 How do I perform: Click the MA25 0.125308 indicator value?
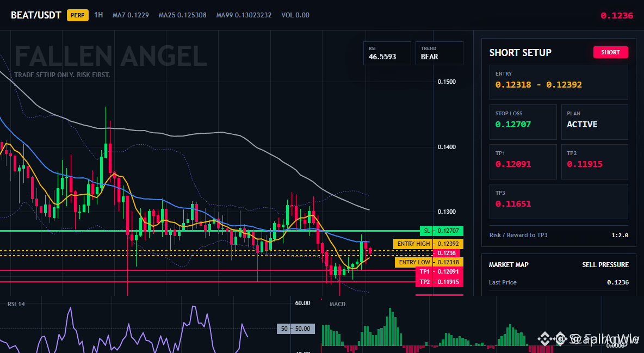[183, 15]
